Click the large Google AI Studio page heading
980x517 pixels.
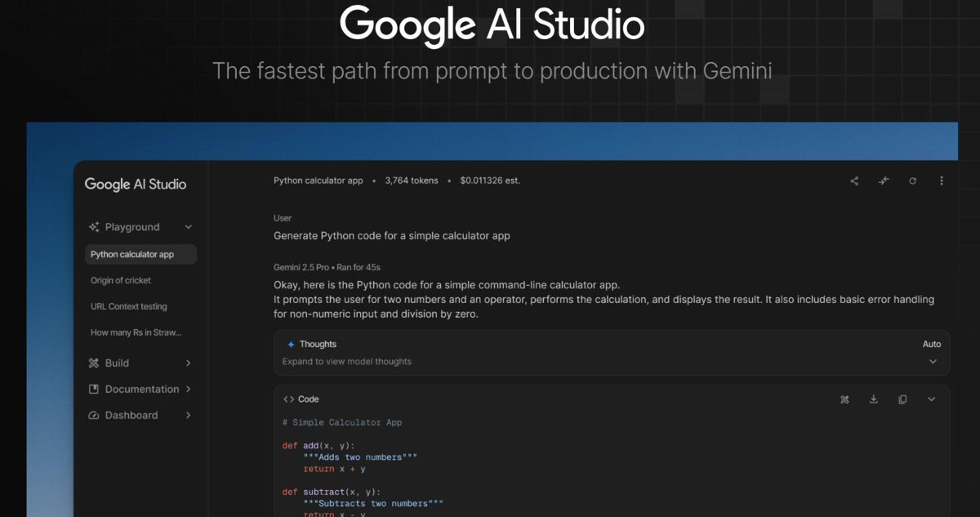tap(492, 26)
